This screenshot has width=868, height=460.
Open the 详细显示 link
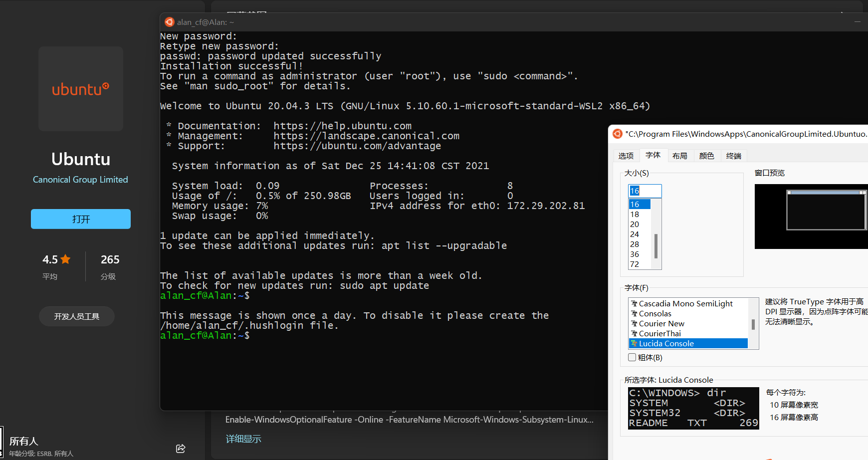click(243, 439)
